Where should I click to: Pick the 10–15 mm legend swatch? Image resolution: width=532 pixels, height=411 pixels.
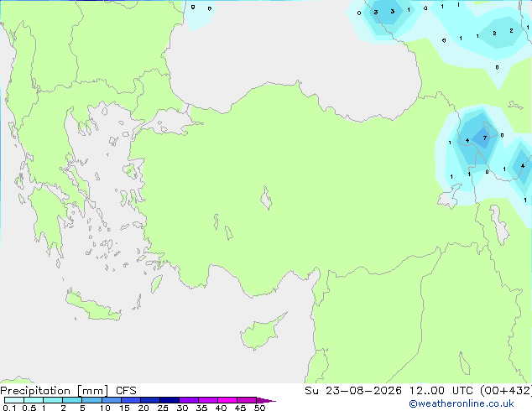click(111, 400)
